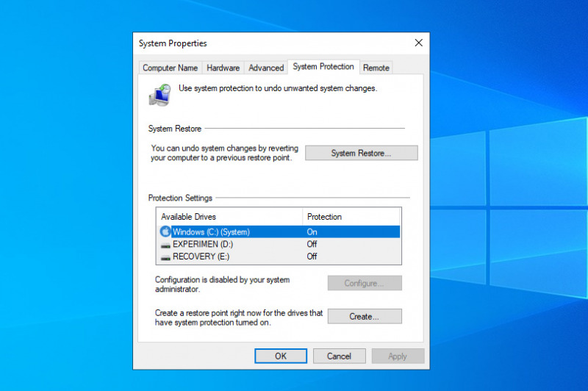Switch to the Computer Name tab
This screenshot has width=588, height=391.
coord(170,68)
